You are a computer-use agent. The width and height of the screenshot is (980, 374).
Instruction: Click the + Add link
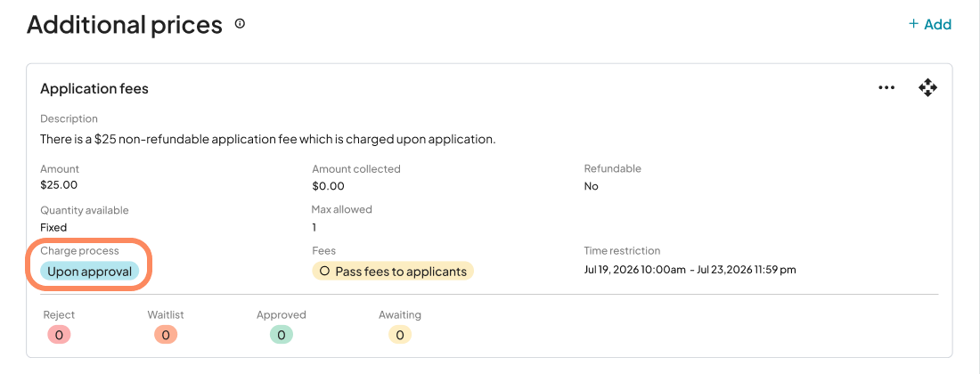pyautogui.click(x=929, y=24)
